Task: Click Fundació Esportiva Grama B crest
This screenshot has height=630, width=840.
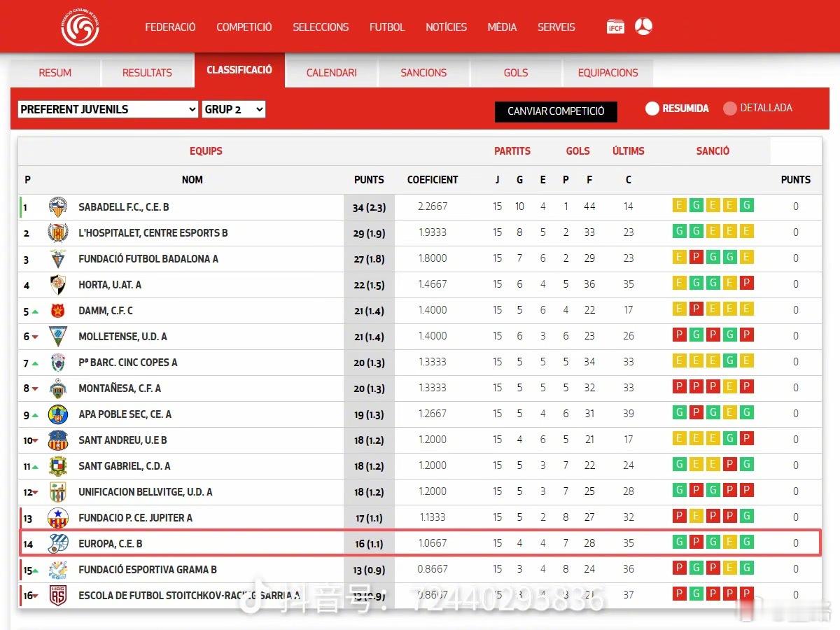Action: (x=58, y=569)
